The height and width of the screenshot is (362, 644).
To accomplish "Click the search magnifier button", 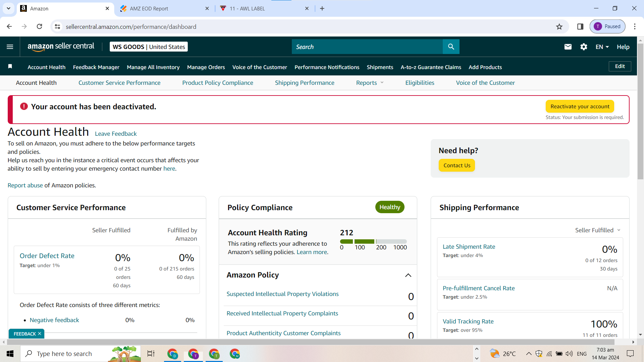I will [x=451, y=47].
